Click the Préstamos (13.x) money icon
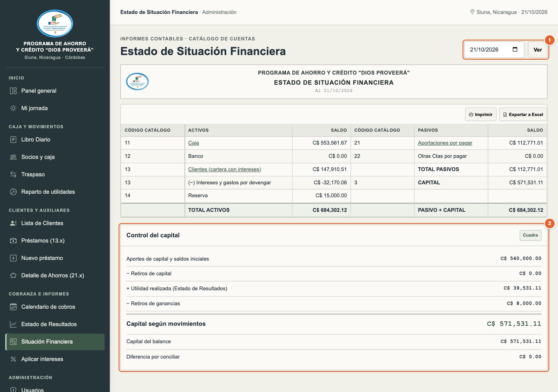This screenshot has height=392, width=558. pyautogui.click(x=13, y=241)
